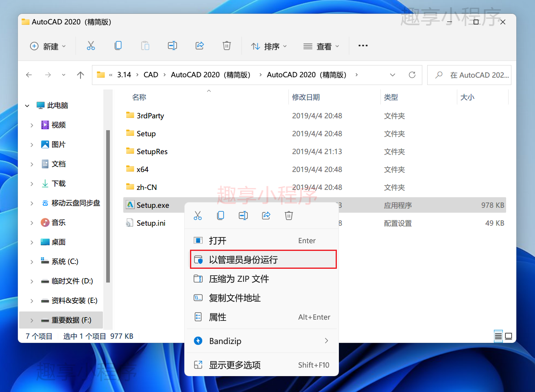Viewport: 535px width, 392px height.
Task: Collapse the 此电脑 tree node
Action: (27, 106)
